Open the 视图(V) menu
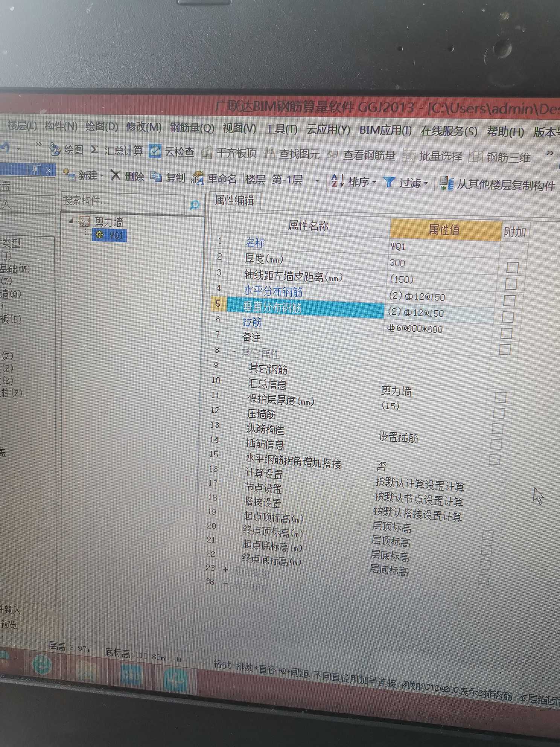Screen dimensions: 560x747 pyautogui.click(x=239, y=128)
